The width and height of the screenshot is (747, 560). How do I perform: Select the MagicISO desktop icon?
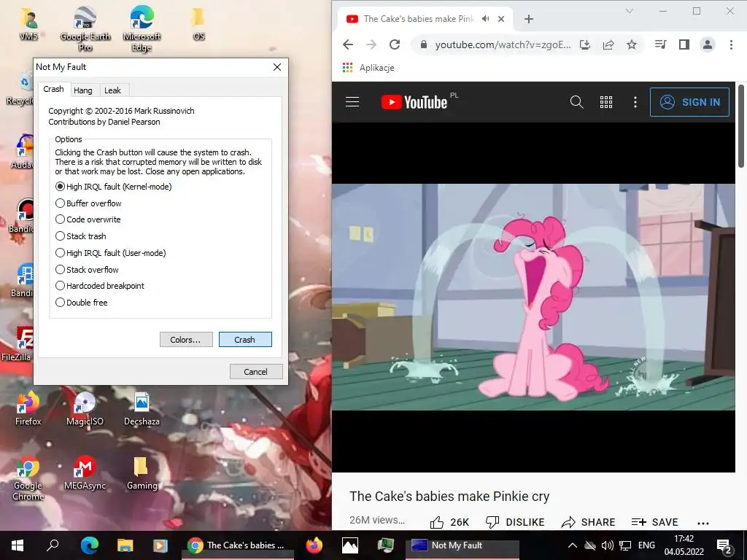[85, 409]
